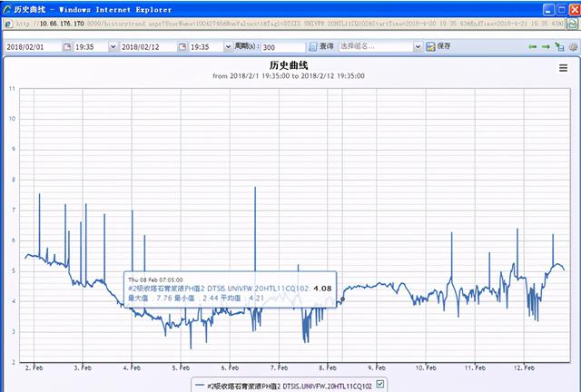
Task: Click the browser address bar URL
Action: 289,24
